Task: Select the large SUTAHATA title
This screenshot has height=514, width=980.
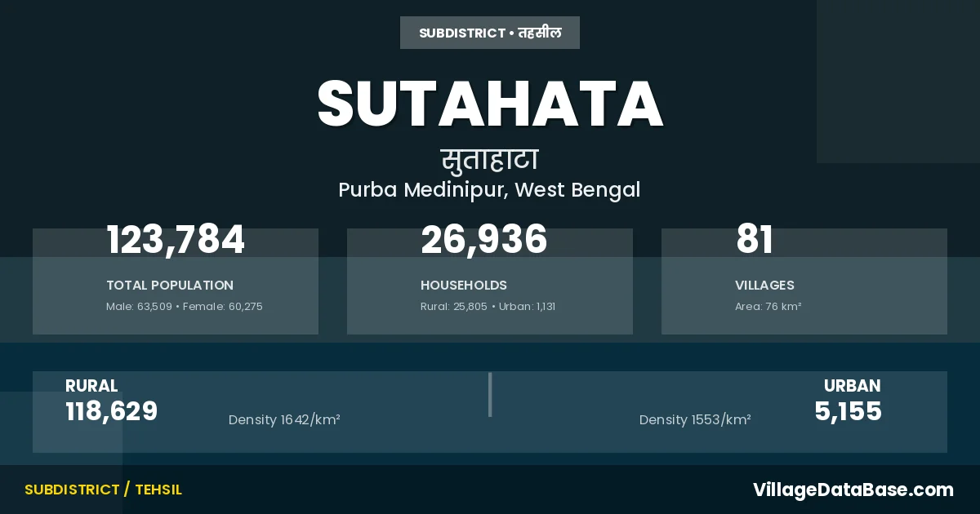Action: click(490, 104)
